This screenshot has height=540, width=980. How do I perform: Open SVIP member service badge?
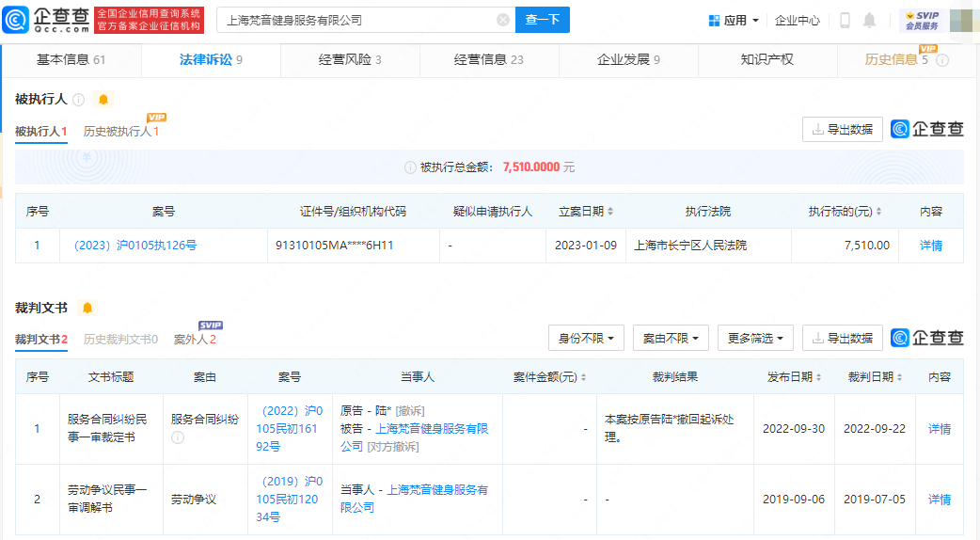[x=922, y=20]
